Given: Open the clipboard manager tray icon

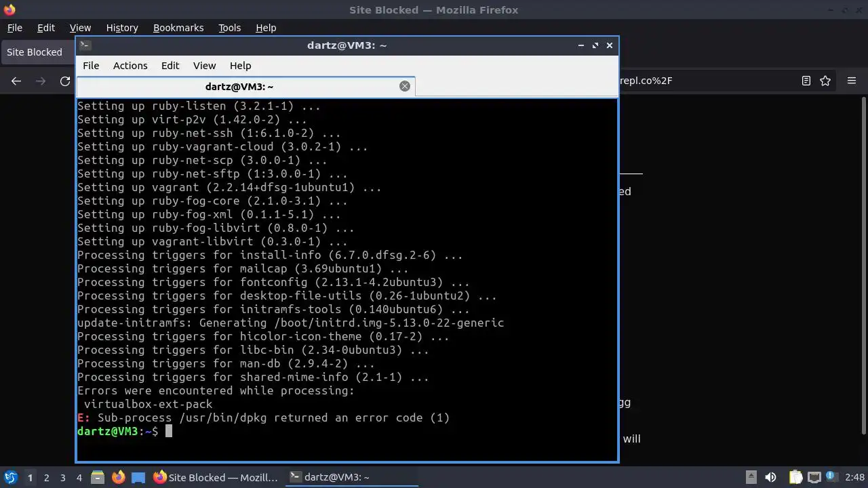Looking at the screenshot, I should (795, 477).
